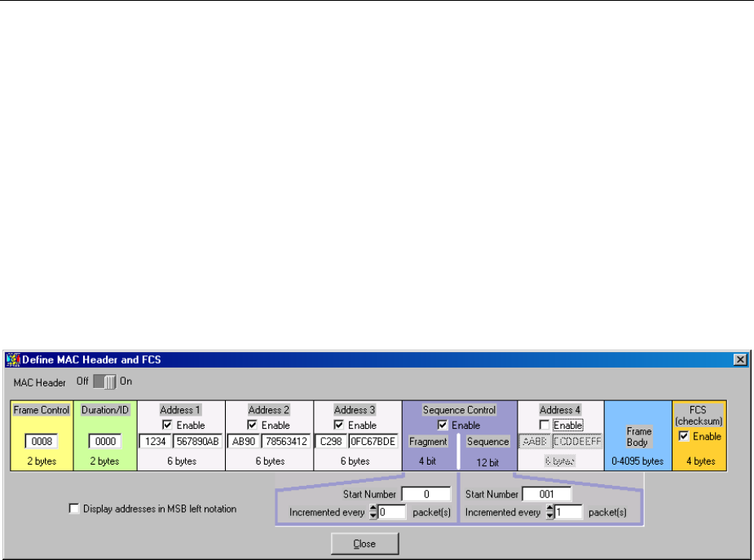Close the Define MAC Header dialog with X
The width and height of the screenshot is (754, 560).
click(x=740, y=359)
